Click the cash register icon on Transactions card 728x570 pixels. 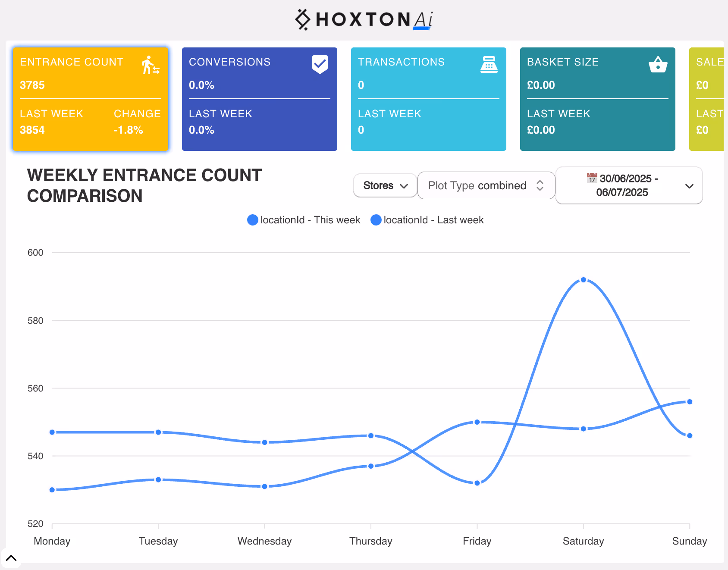tap(488, 64)
